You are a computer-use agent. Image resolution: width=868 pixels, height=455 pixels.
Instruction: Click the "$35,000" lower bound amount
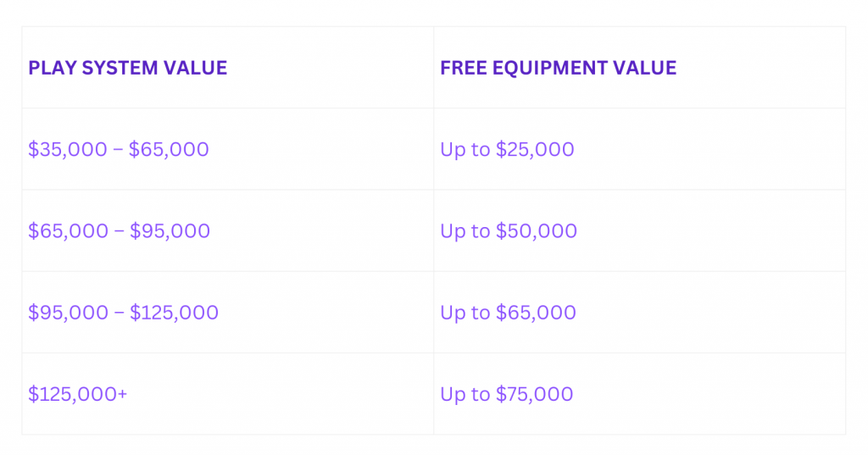[x=66, y=149]
